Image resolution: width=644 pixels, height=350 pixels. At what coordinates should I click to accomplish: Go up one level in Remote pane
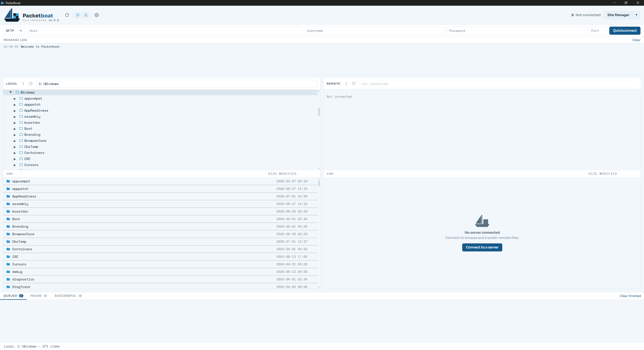[346, 84]
